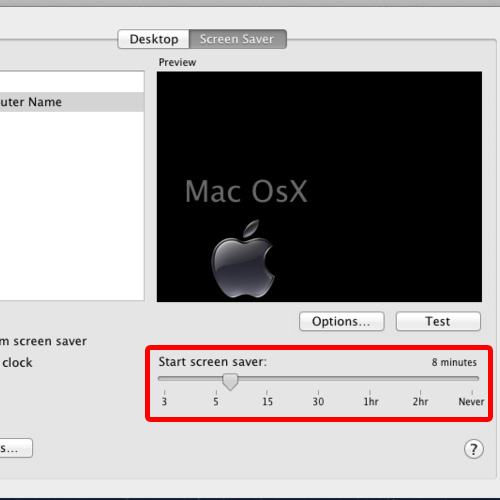Viewport: 500px width, 500px height.
Task: Click the 8 minutes value text
Action: [x=454, y=362]
